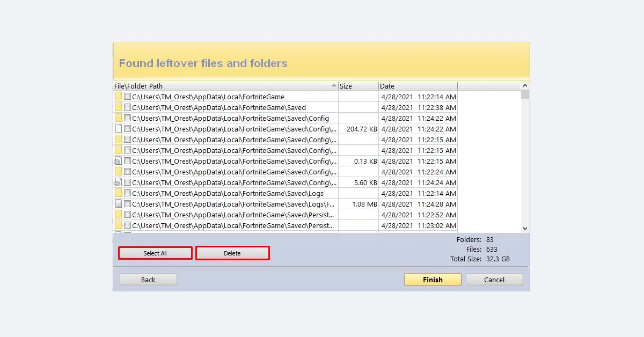Screen dimensions: 644x337
Task: Check the box of the Persist... 11:23:02 AM row
Action: [x=127, y=225]
